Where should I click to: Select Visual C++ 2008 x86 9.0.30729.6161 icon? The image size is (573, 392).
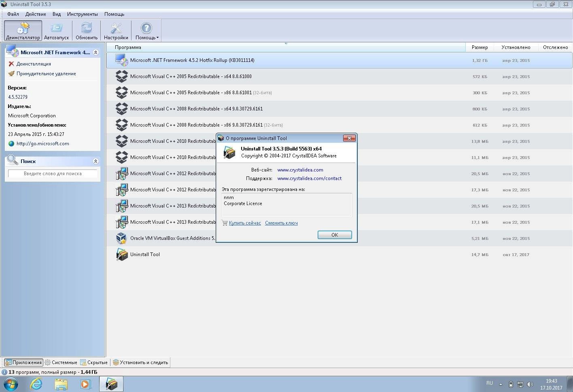point(122,125)
